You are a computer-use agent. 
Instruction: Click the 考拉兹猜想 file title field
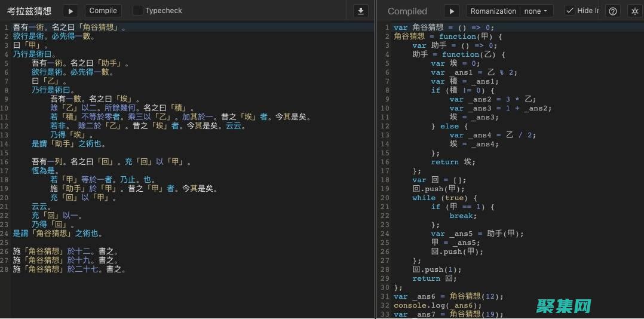30,11
